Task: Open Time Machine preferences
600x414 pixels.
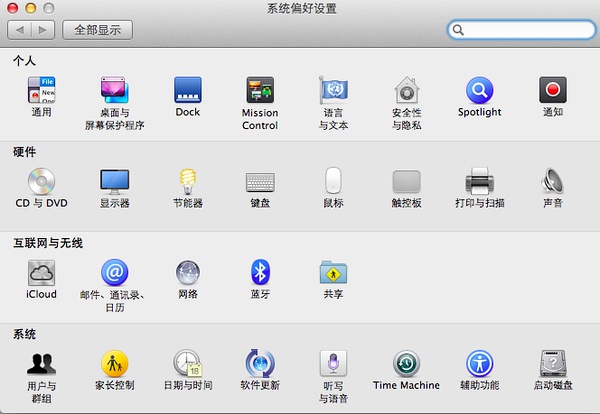Action: [406, 363]
